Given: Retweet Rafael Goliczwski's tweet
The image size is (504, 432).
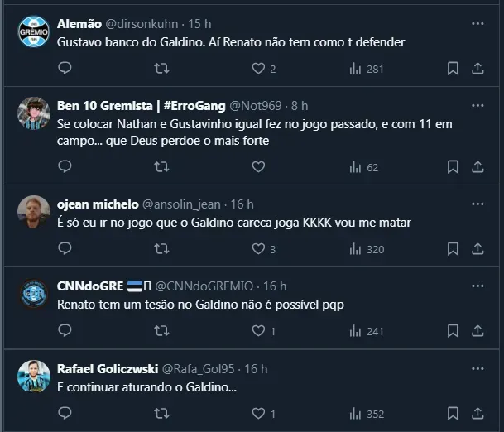Looking at the screenshot, I should (162, 413).
